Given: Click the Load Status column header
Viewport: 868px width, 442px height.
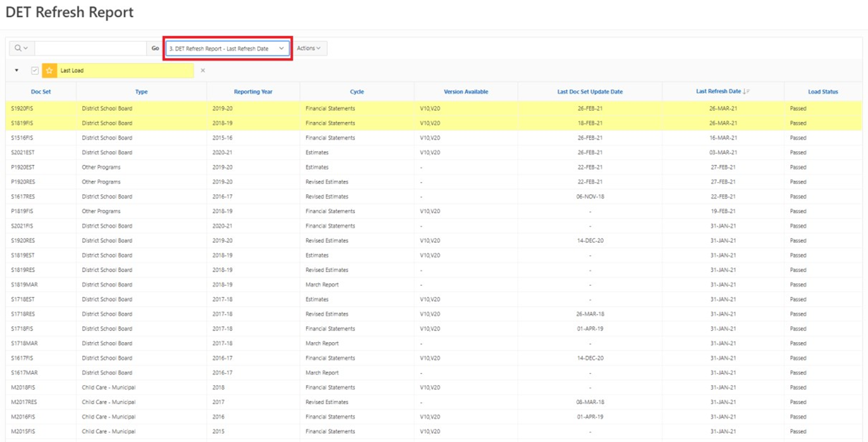Looking at the screenshot, I should (x=822, y=92).
